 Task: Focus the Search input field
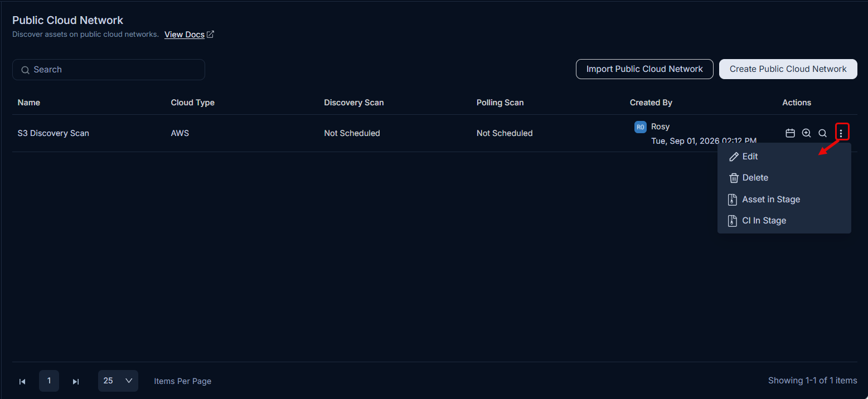pos(109,70)
